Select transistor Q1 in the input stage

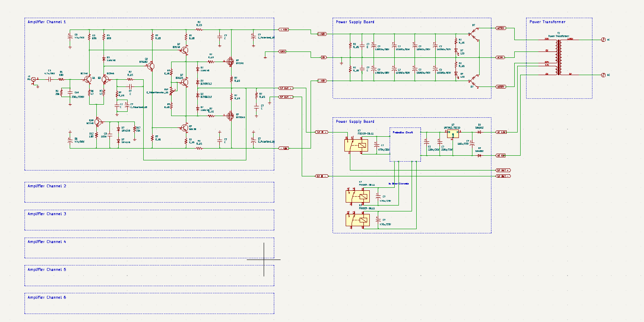click(x=88, y=79)
